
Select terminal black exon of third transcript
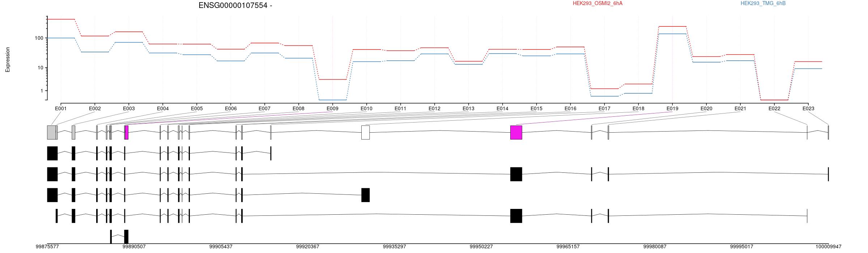[x=366, y=195]
